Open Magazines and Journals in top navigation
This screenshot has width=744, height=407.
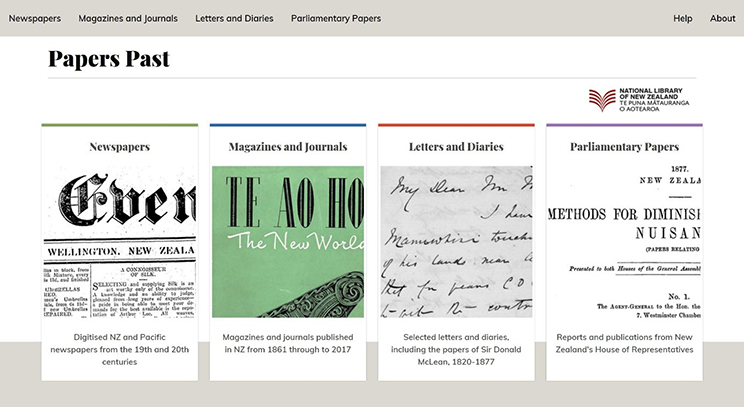(x=128, y=18)
